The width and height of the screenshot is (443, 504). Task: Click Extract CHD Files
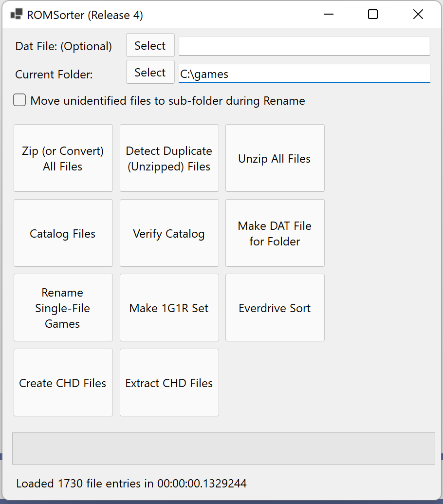point(169,382)
